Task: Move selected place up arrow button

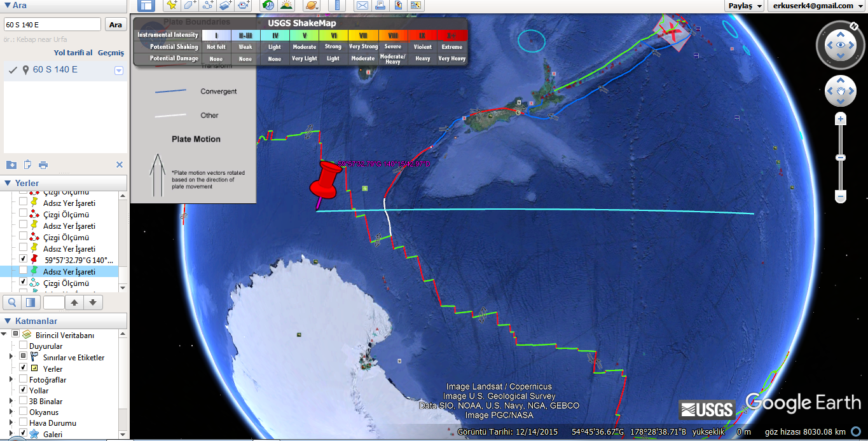Action: tap(74, 302)
